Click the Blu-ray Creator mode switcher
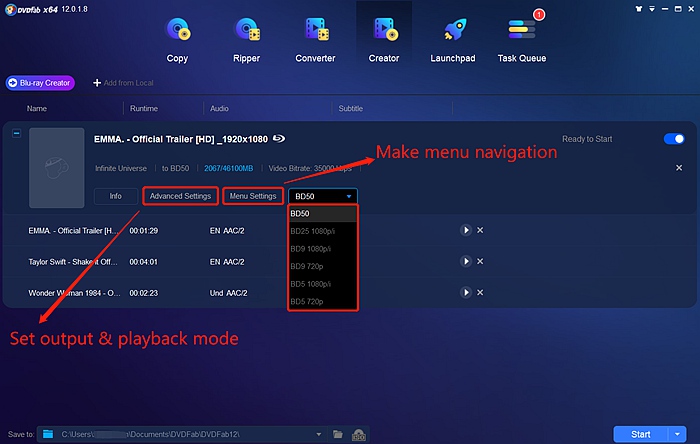The width and height of the screenshot is (700, 444). (x=40, y=83)
